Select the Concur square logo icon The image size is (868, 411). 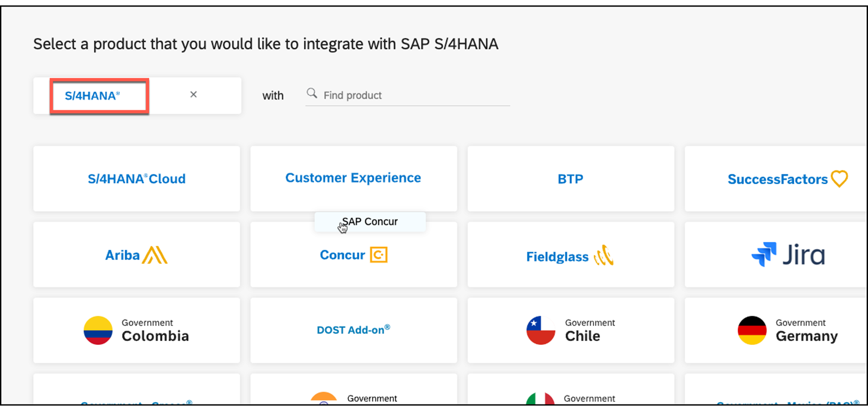(379, 255)
